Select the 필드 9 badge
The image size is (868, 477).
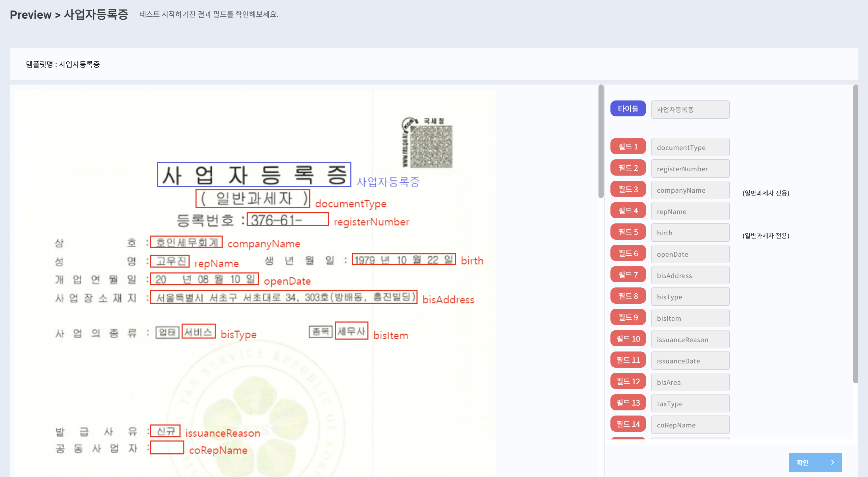[x=628, y=317]
